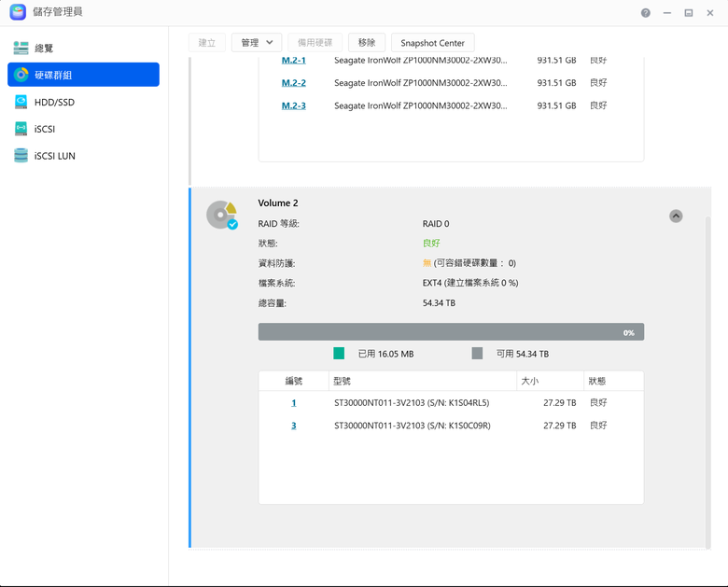Viewport: 728px width, 587px height.
Task: Click the 型號 column header
Action: pos(423,381)
